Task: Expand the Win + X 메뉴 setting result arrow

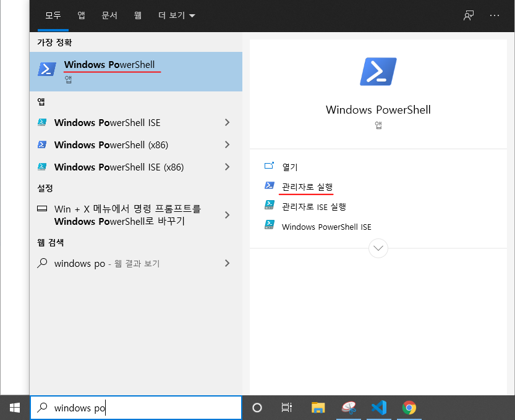Action: tap(228, 215)
